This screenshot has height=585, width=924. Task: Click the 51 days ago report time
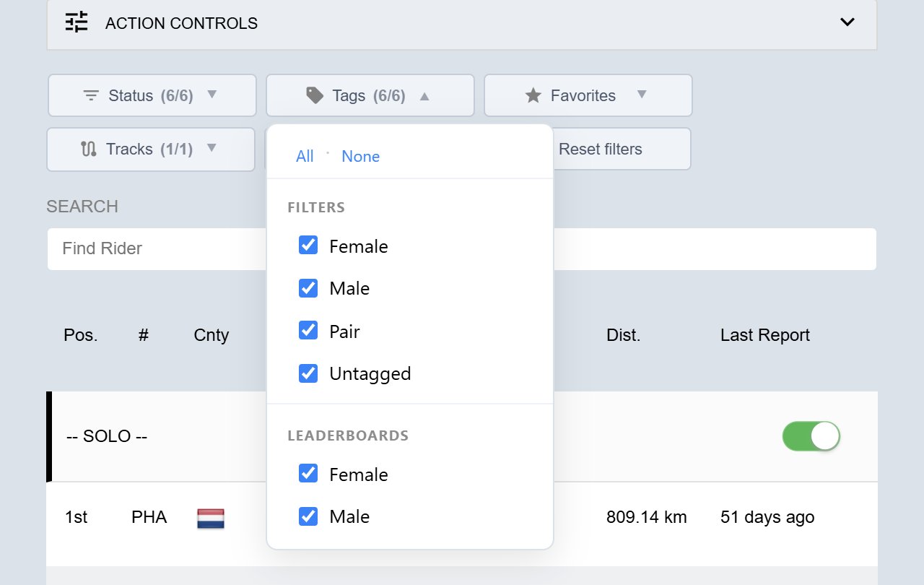tap(767, 517)
